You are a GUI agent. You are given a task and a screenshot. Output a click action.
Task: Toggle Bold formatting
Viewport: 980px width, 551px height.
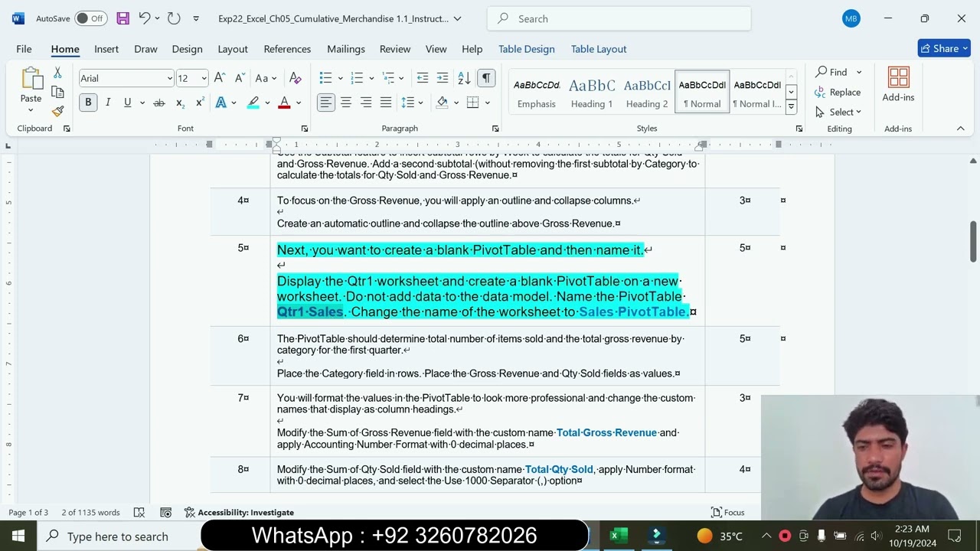coord(88,103)
